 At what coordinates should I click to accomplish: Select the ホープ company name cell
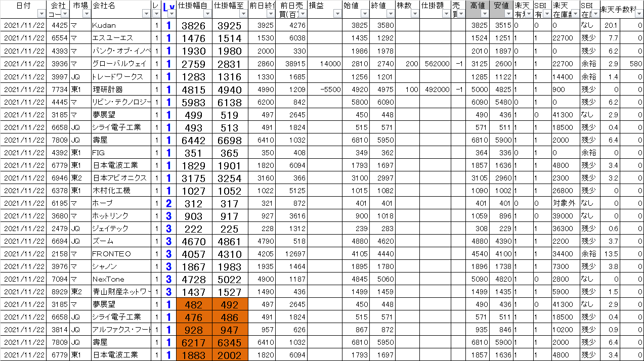(121, 203)
